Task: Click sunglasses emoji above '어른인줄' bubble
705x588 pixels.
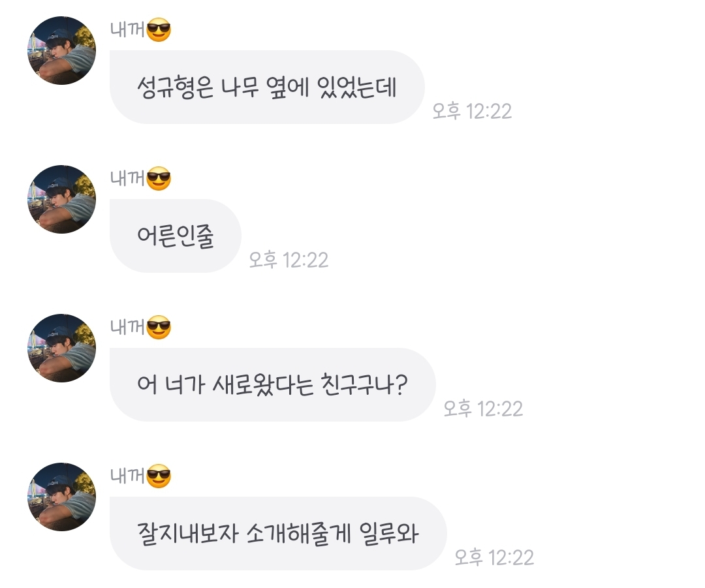Action: pos(159,179)
